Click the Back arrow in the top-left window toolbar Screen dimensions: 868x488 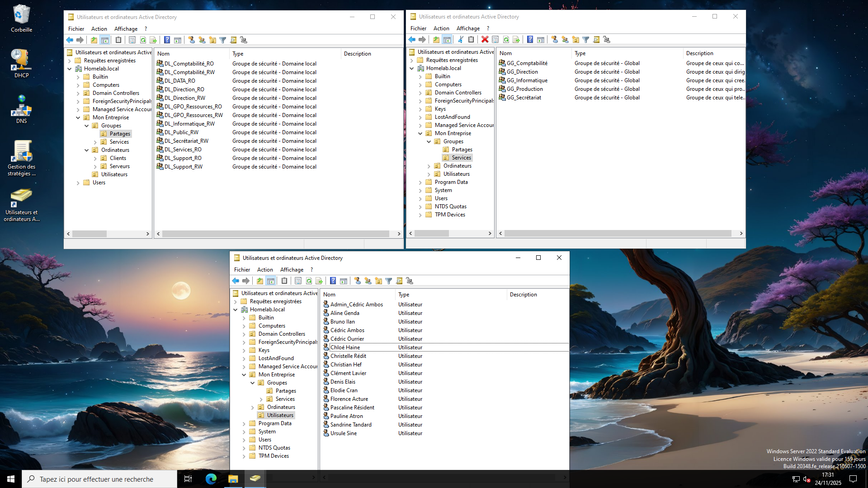70,40
